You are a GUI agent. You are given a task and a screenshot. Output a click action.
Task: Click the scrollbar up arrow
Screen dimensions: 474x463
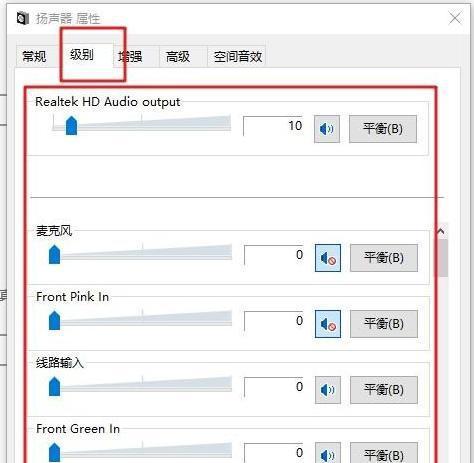(x=441, y=231)
